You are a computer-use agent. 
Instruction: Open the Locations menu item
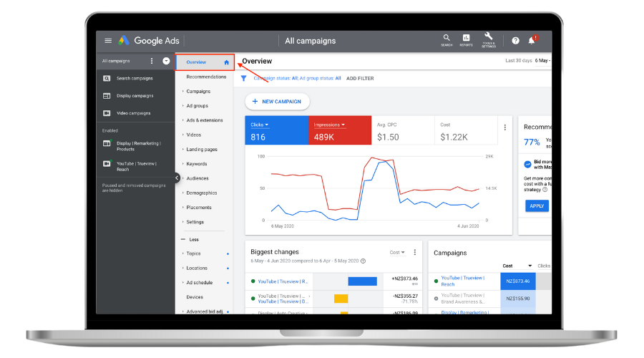196,268
